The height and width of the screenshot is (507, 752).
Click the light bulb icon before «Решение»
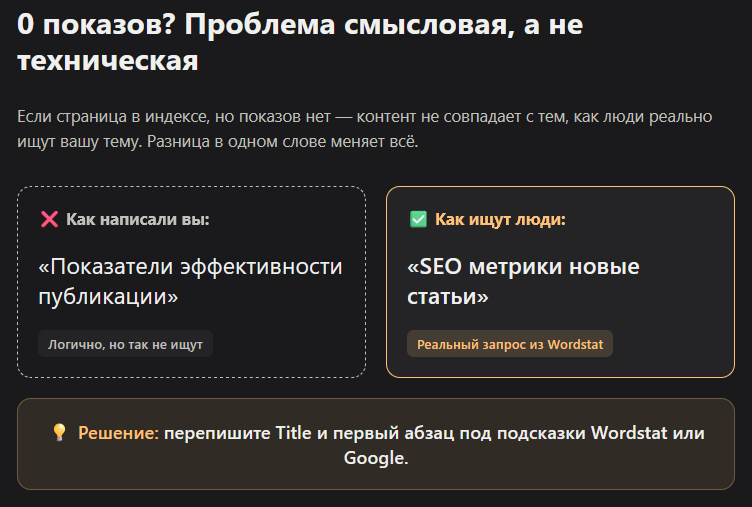[x=59, y=432]
